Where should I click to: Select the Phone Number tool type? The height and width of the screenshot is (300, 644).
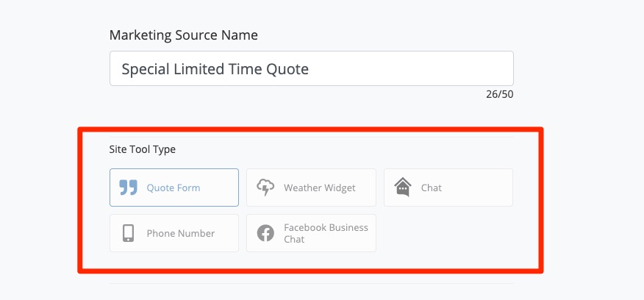174,233
